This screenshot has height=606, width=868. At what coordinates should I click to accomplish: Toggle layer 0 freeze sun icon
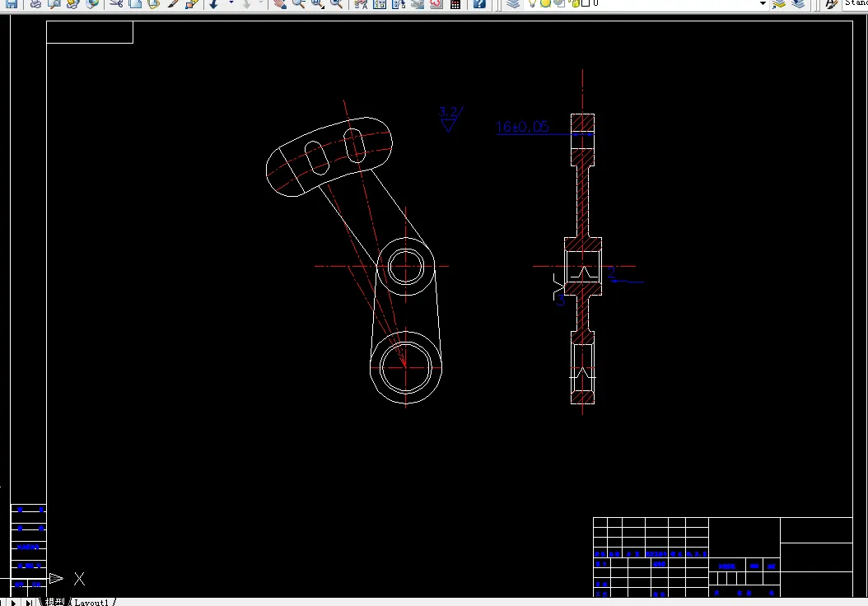pyautogui.click(x=545, y=3)
